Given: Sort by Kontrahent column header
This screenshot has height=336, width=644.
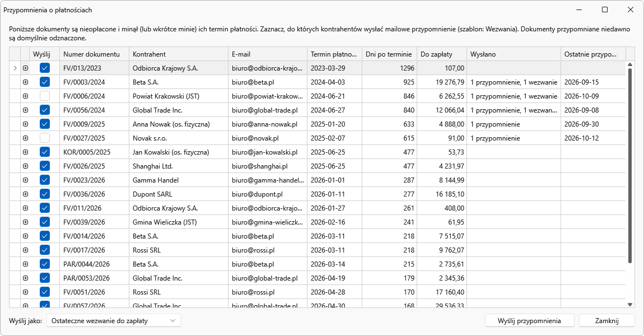Looking at the screenshot, I should click(178, 54).
